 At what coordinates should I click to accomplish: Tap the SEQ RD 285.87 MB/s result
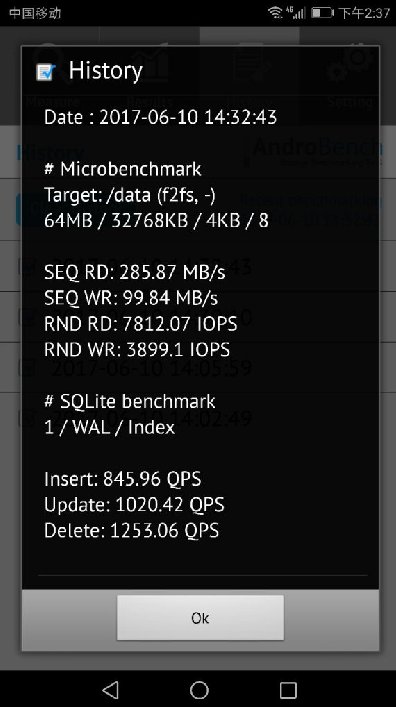(135, 272)
